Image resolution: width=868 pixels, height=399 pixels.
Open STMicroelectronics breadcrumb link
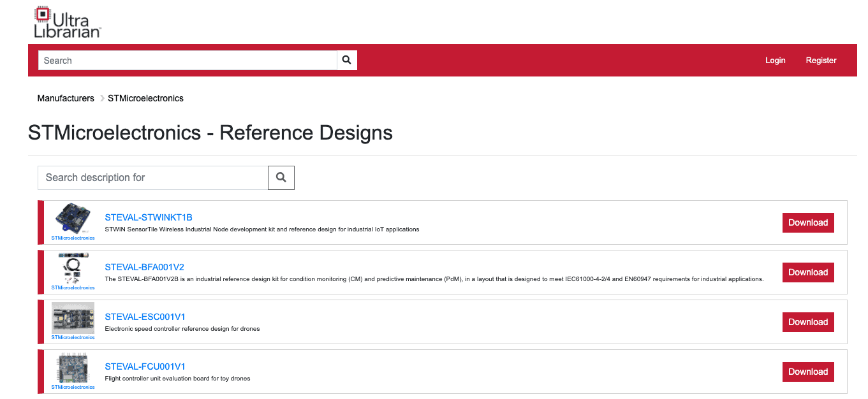tap(145, 98)
